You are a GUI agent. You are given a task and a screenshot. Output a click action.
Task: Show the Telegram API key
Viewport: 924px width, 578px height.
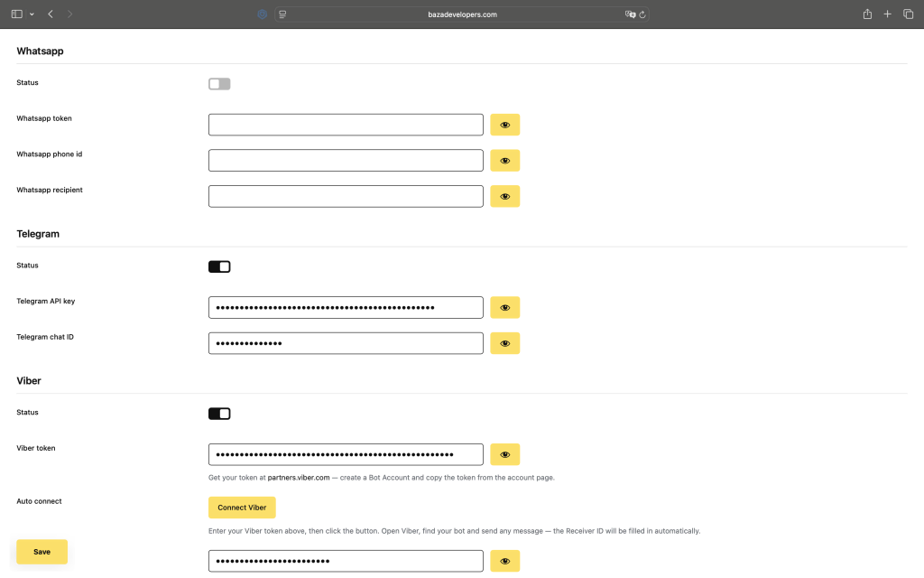coord(505,307)
